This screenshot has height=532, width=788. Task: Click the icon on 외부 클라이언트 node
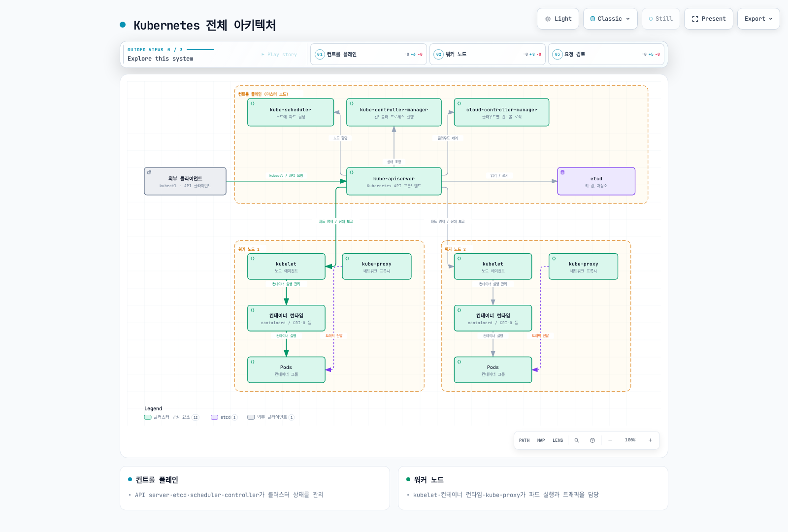[149, 172]
